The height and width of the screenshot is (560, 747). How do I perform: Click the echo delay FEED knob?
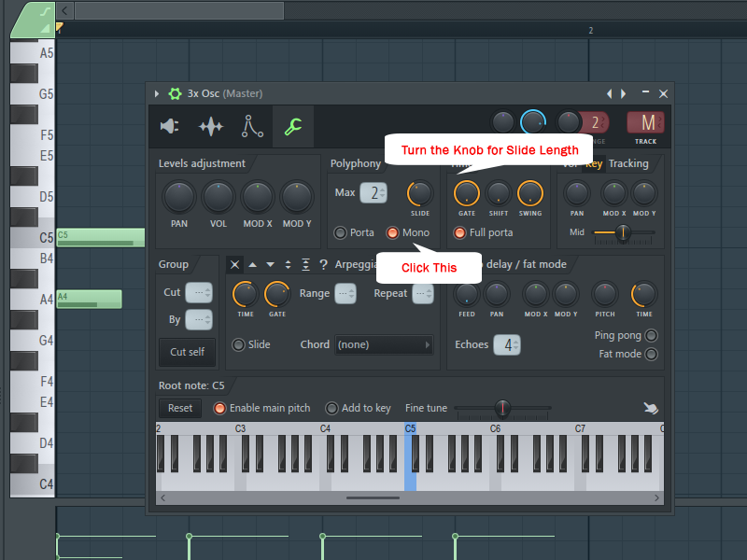coord(466,294)
